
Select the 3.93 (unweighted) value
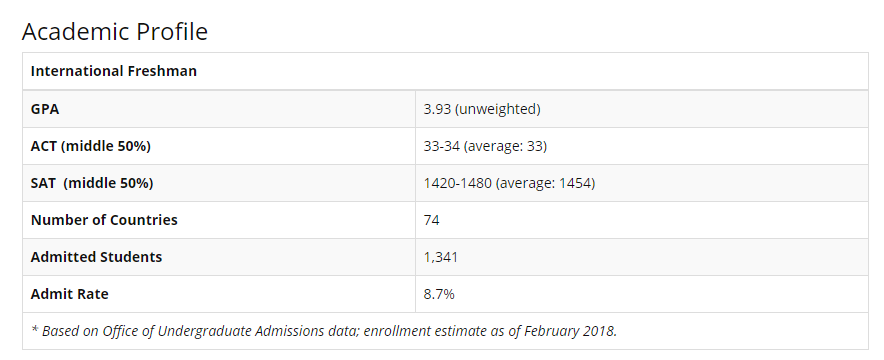[482, 109]
